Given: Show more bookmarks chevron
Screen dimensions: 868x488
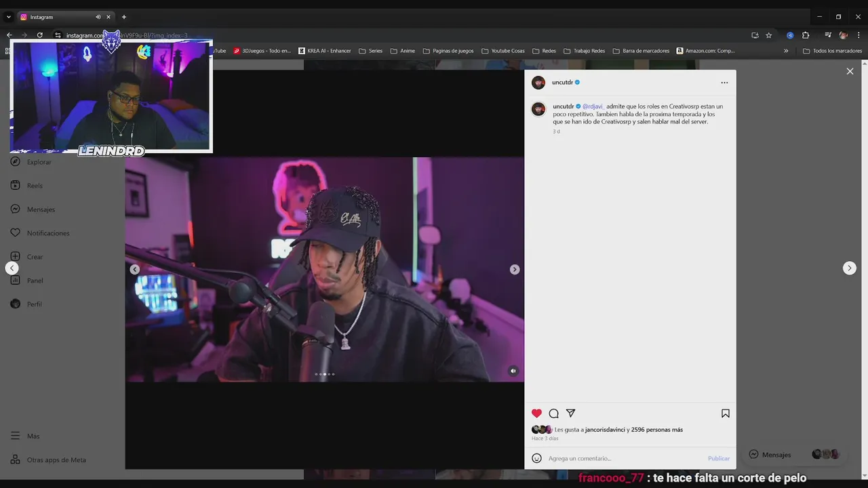Looking at the screenshot, I should [x=786, y=51].
